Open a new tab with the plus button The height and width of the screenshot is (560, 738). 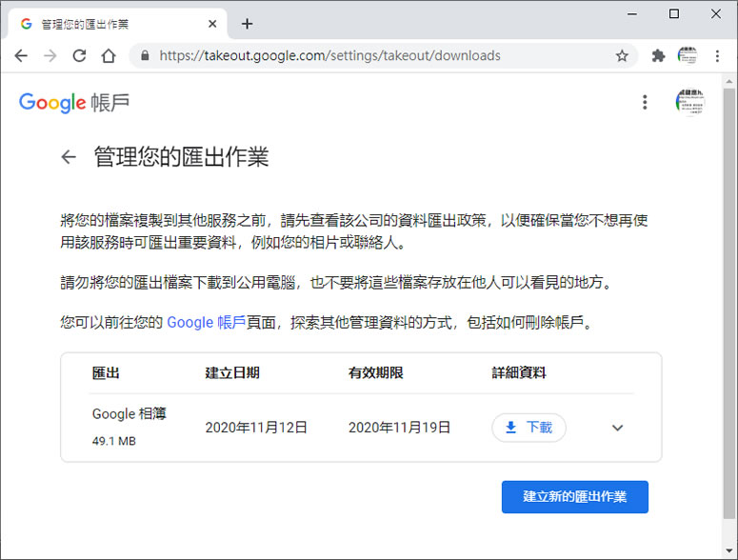click(247, 24)
